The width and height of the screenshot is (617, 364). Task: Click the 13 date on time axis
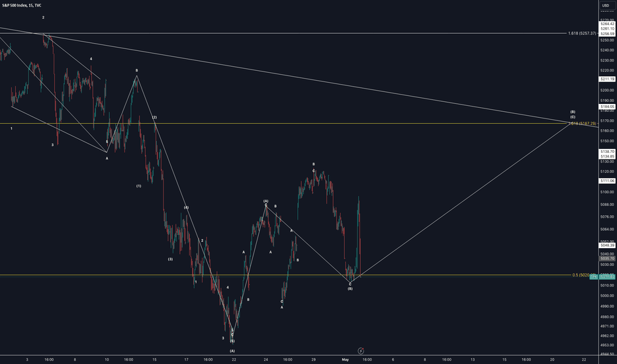tap(473, 359)
